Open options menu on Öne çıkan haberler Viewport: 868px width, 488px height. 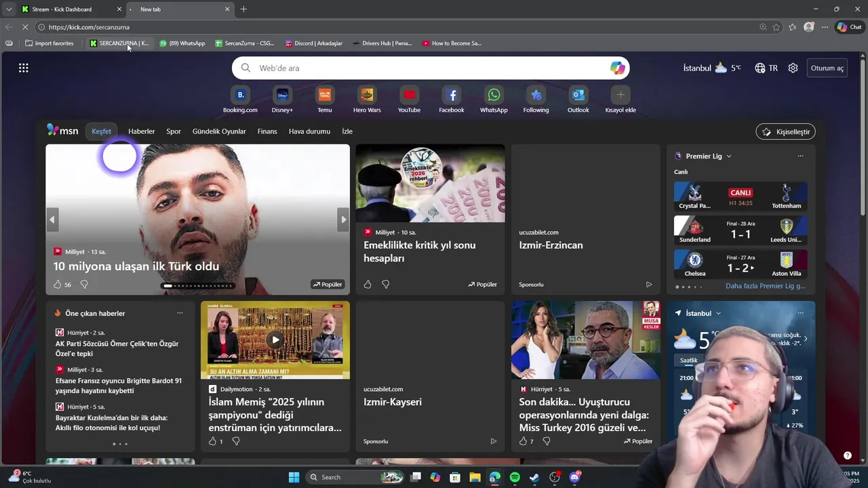coord(180,313)
